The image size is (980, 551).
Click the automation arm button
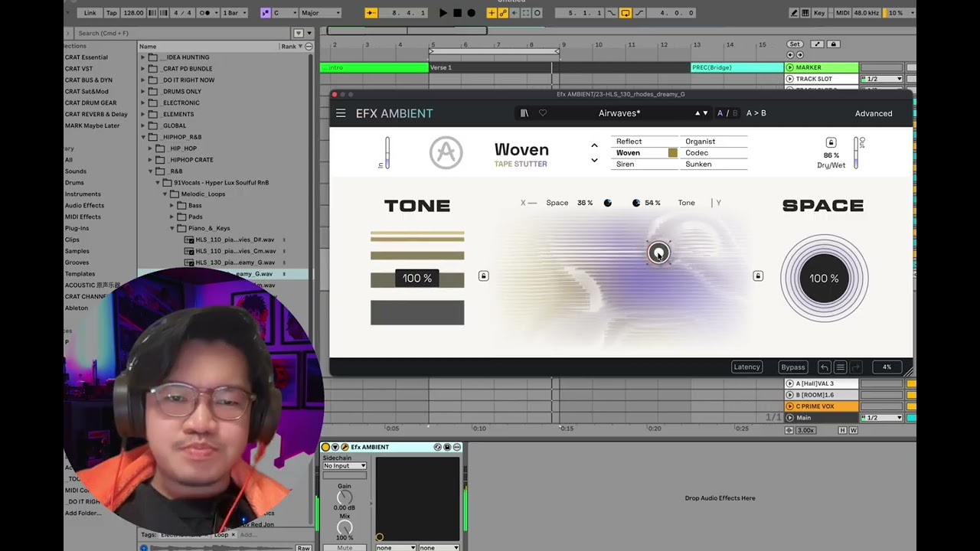(x=503, y=13)
